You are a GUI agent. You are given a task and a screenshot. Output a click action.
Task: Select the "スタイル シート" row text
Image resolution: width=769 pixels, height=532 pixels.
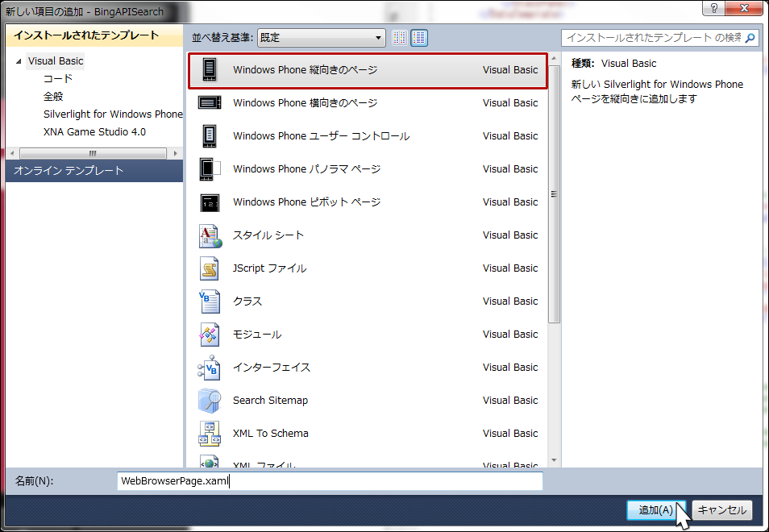tap(268, 235)
